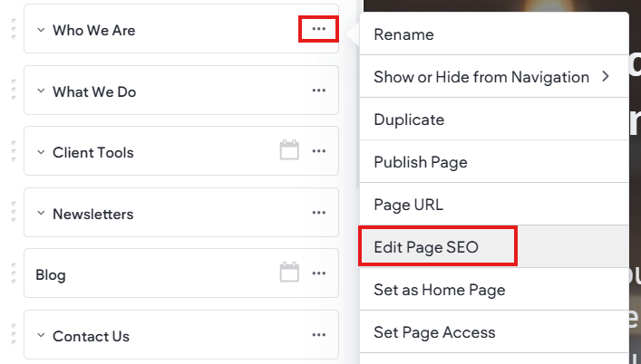Open the Client Tools three-dot menu
Screen dimensions: 641x364
(318, 151)
